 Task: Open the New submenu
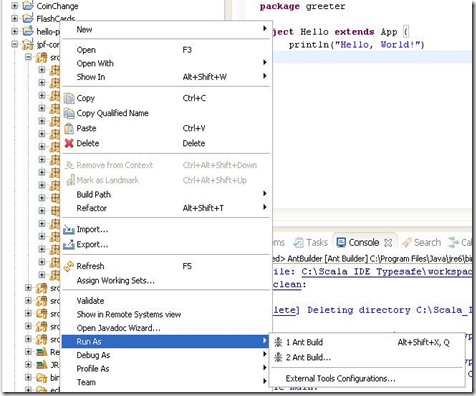click(166, 30)
